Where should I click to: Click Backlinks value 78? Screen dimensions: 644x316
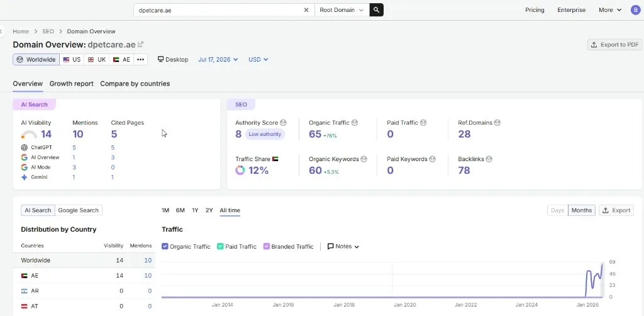click(x=464, y=170)
